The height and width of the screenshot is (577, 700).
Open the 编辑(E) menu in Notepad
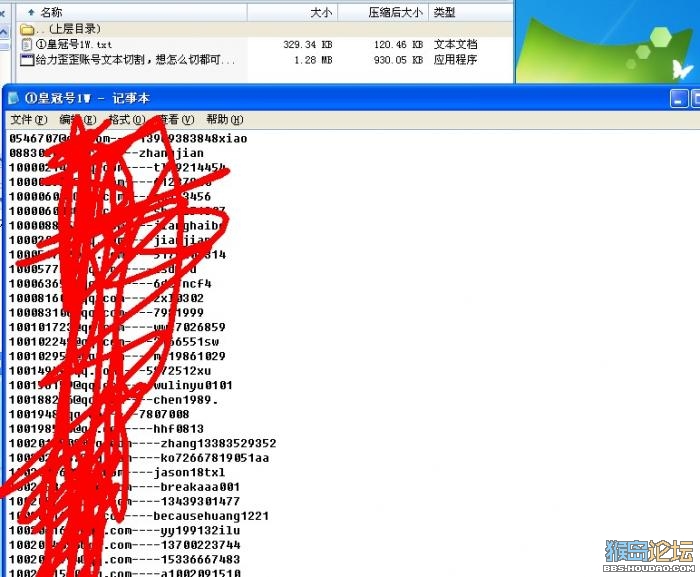point(78,120)
